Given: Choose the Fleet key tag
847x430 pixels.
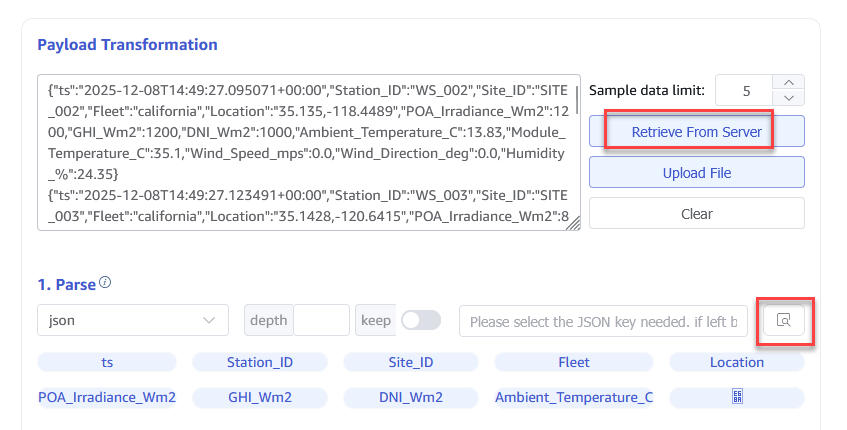Looking at the screenshot, I should coord(574,362).
